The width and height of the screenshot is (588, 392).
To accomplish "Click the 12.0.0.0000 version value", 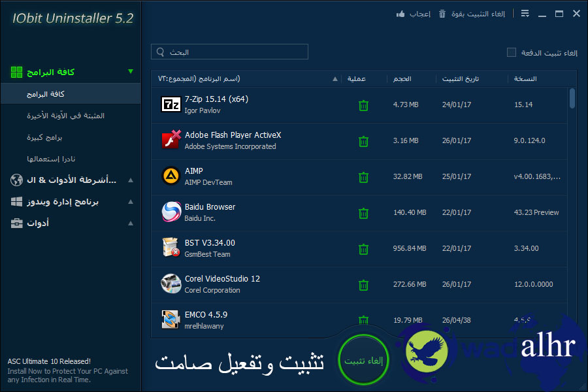I will [x=533, y=284].
